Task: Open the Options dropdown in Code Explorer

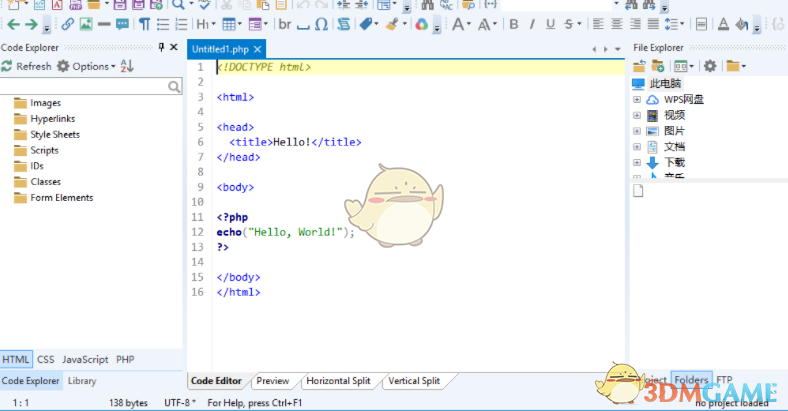Action: coord(87,66)
